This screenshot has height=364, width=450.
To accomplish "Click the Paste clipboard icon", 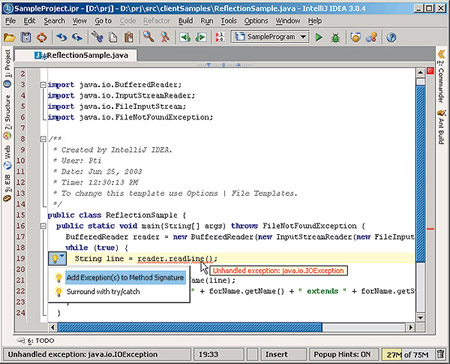I will coord(129,37).
